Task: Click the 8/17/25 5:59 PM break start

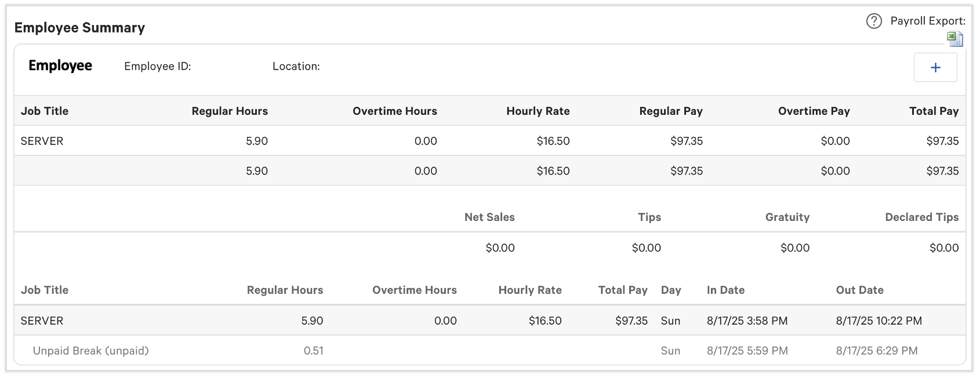Action: pos(747,351)
